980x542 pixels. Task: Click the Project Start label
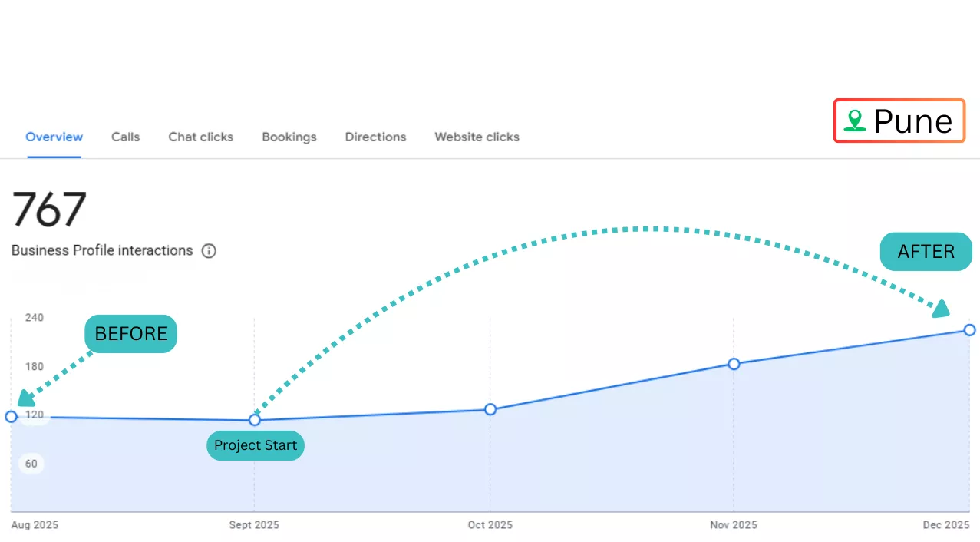(256, 446)
